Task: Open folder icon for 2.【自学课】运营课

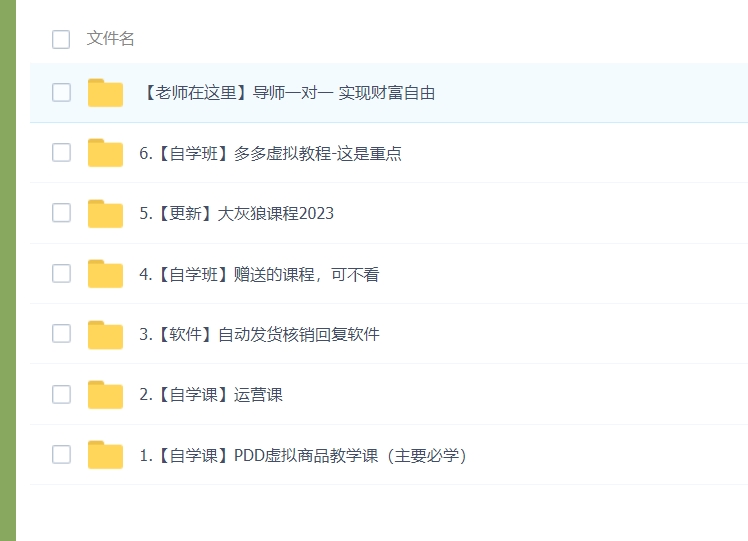Action: click(x=105, y=395)
